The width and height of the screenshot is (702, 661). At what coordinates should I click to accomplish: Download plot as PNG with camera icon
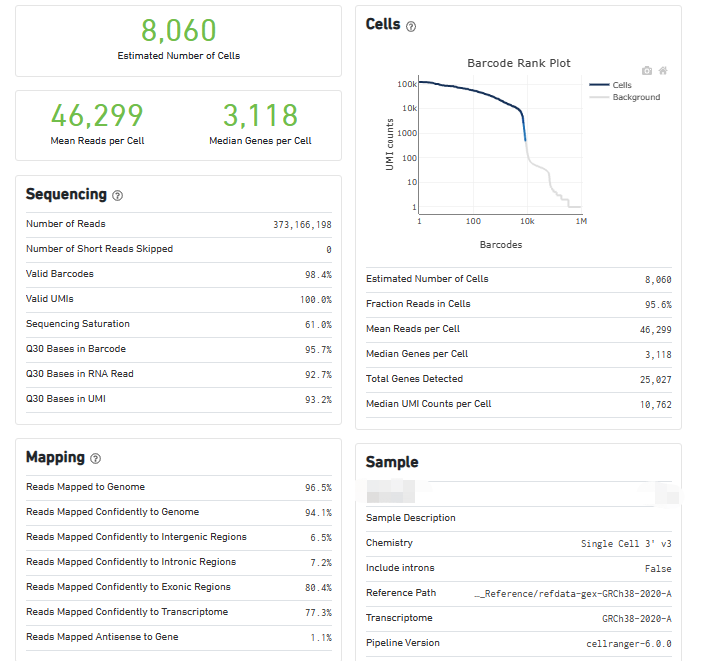(647, 71)
